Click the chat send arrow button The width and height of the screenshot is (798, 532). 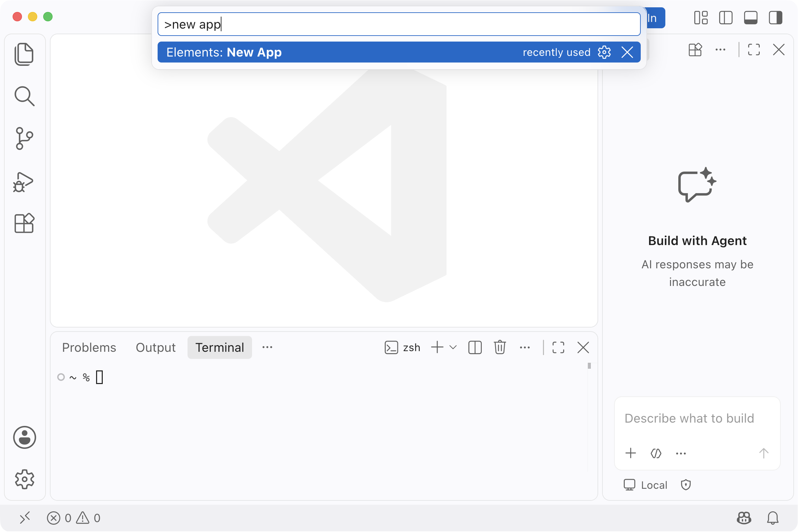point(763,454)
